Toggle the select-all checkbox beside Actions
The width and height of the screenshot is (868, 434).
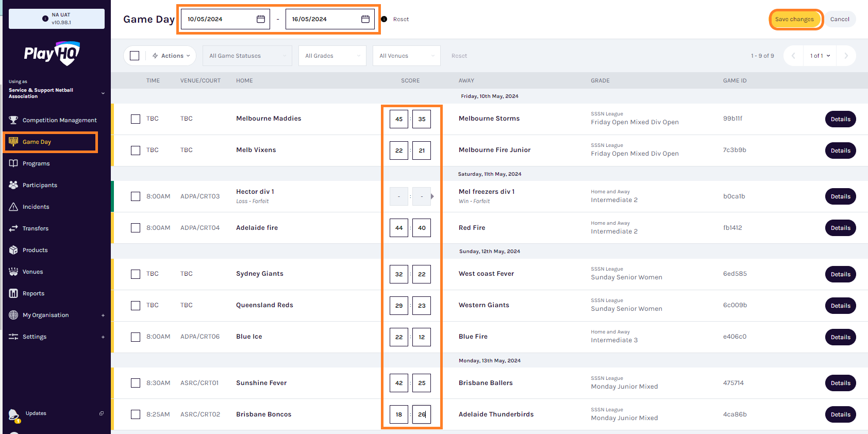click(135, 56)
